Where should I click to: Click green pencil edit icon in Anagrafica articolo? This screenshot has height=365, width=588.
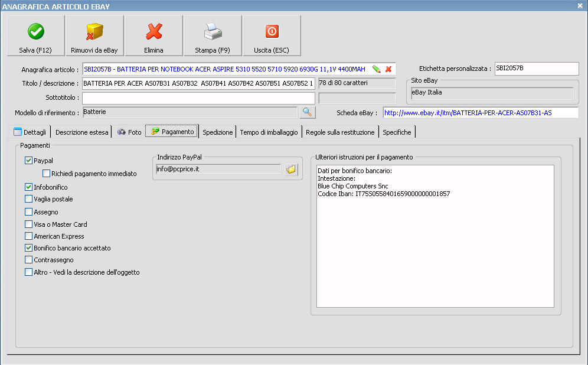(377, 69)
